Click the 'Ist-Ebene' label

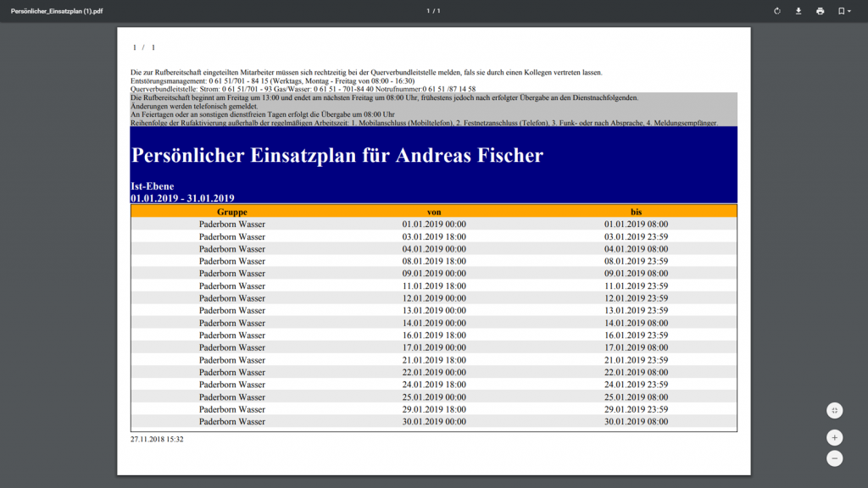(153, 186)
